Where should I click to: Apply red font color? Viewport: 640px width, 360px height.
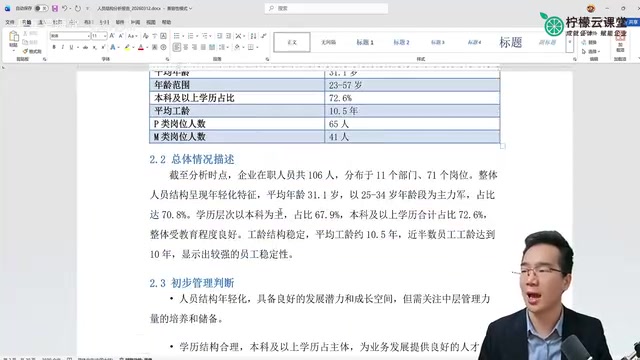(141, 47)
